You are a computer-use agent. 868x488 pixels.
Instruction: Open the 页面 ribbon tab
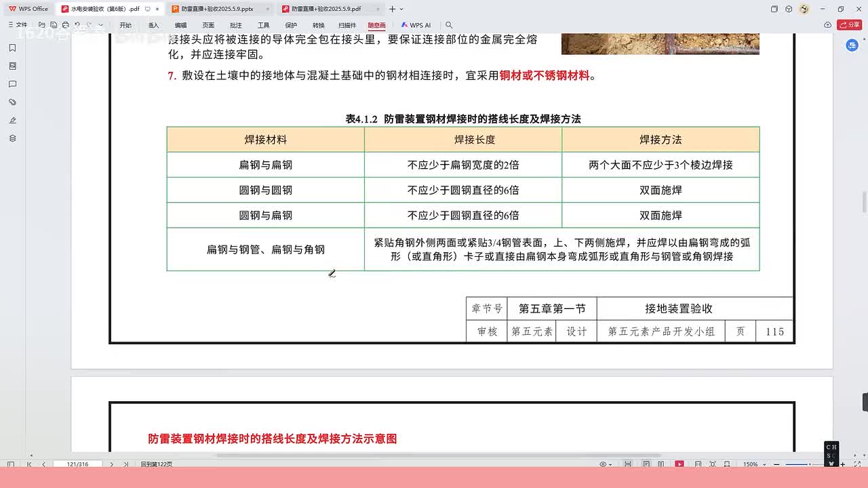[208, 25]
